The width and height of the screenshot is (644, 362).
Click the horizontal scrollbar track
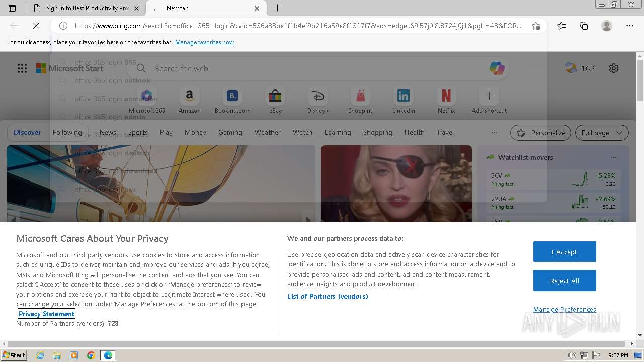click(x=316, y=344)
